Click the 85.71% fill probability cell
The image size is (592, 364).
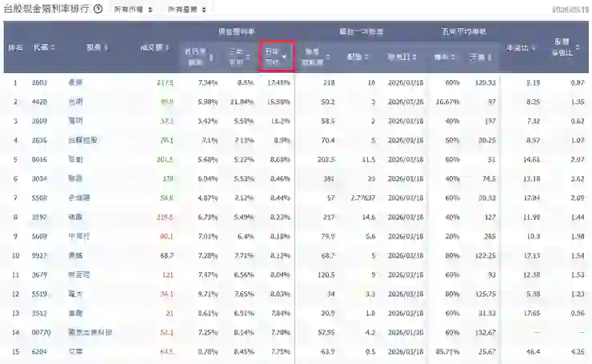click(447, 352)
